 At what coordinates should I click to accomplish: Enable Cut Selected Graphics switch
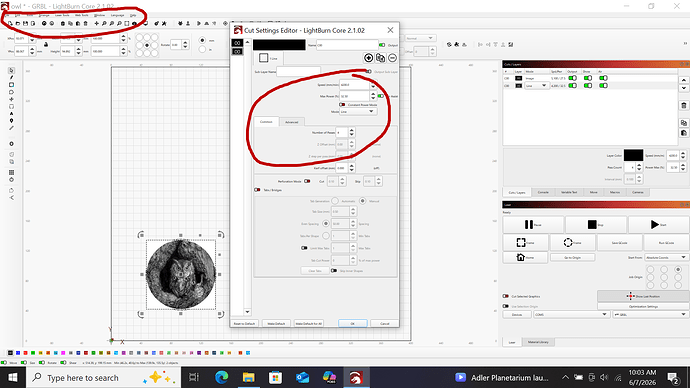click(506, 296)
